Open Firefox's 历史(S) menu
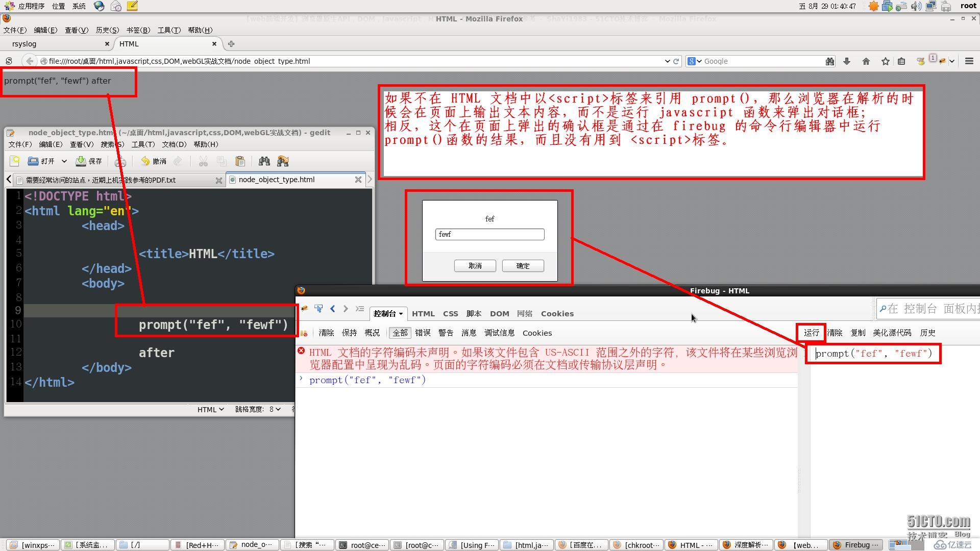The width and height of the screenshot is (980, 551). click(107, 30)
